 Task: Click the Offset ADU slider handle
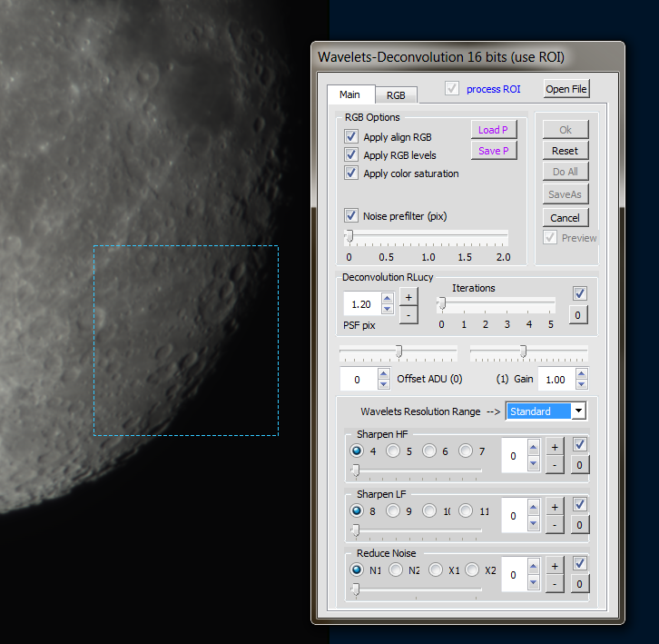(x=399, y=351)
